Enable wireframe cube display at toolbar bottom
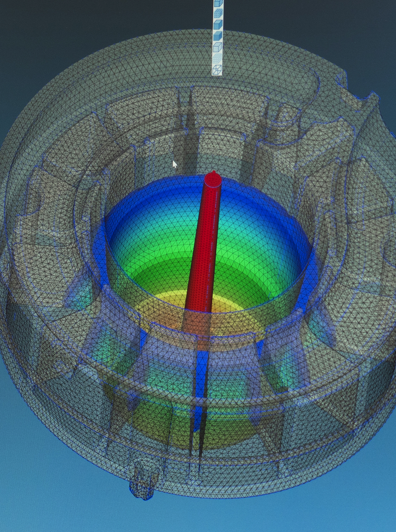Image resolution: width=396 pixels, height=532 pixels. point(218,69)
